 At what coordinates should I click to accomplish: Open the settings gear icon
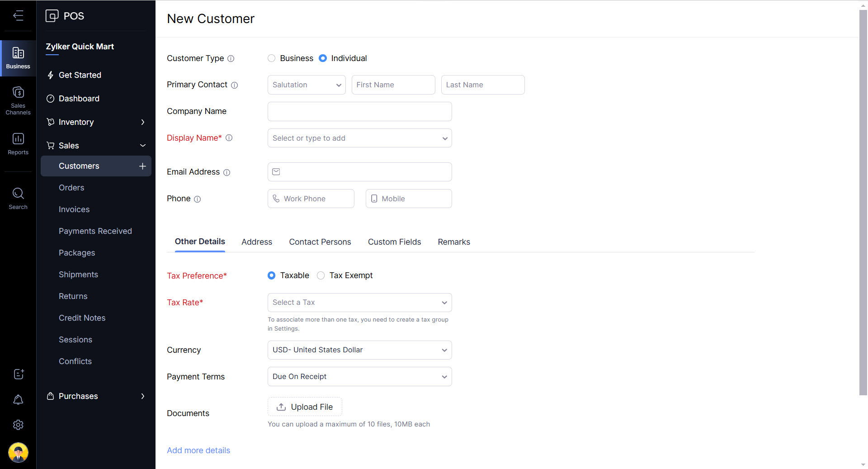pyautogui.click(x=18, y=425)
